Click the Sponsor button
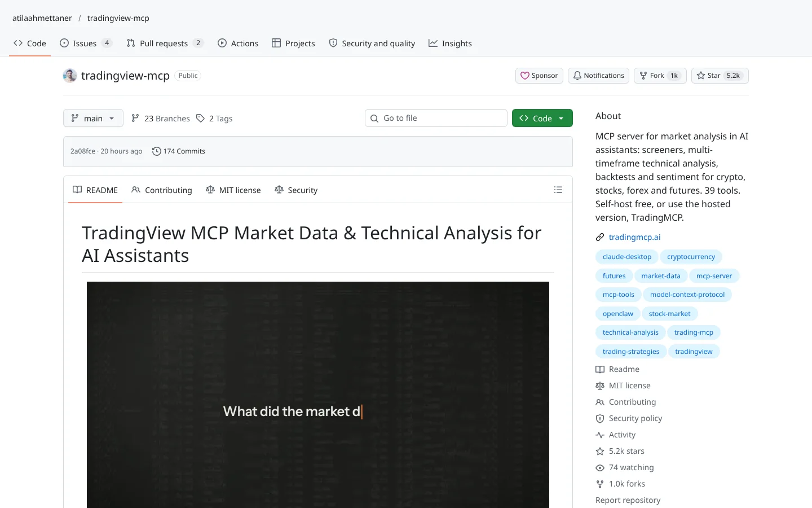This screenshot has width=812, height=508. click(x=539, y=76)
